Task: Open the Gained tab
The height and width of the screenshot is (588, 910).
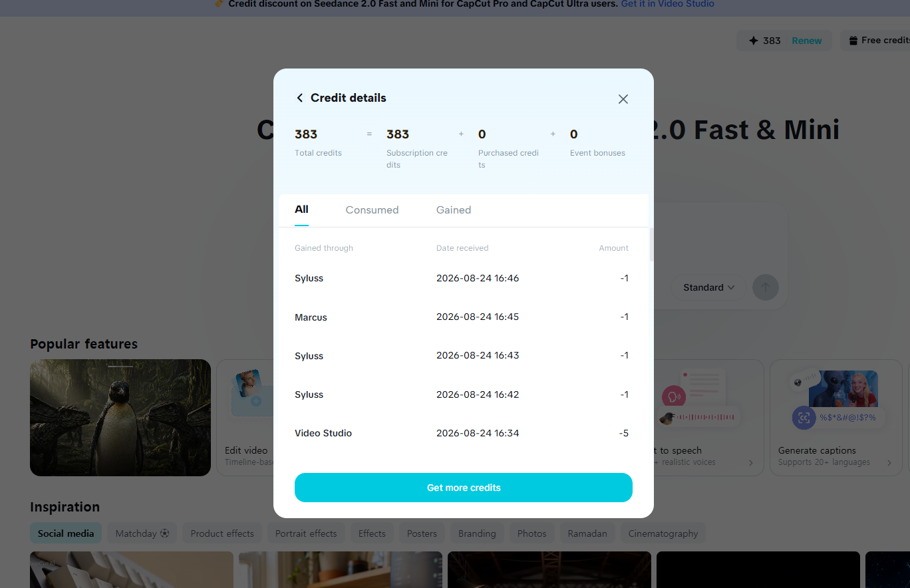Action: (x=454, y=210)
